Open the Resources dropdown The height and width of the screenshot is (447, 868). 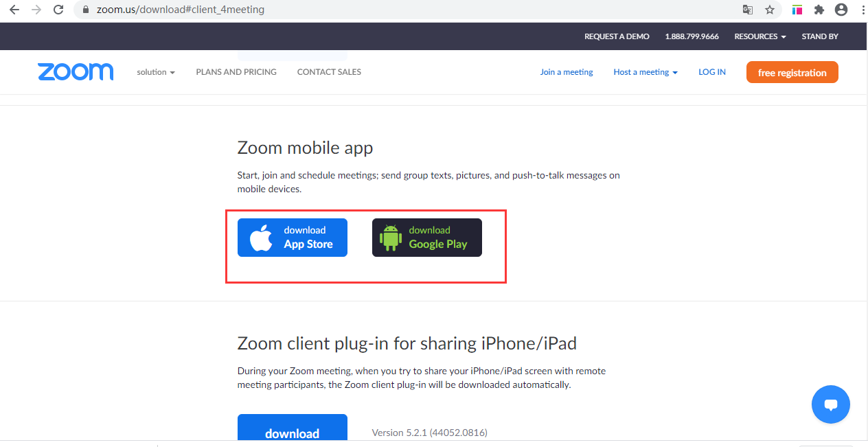[x=759, y=36]
